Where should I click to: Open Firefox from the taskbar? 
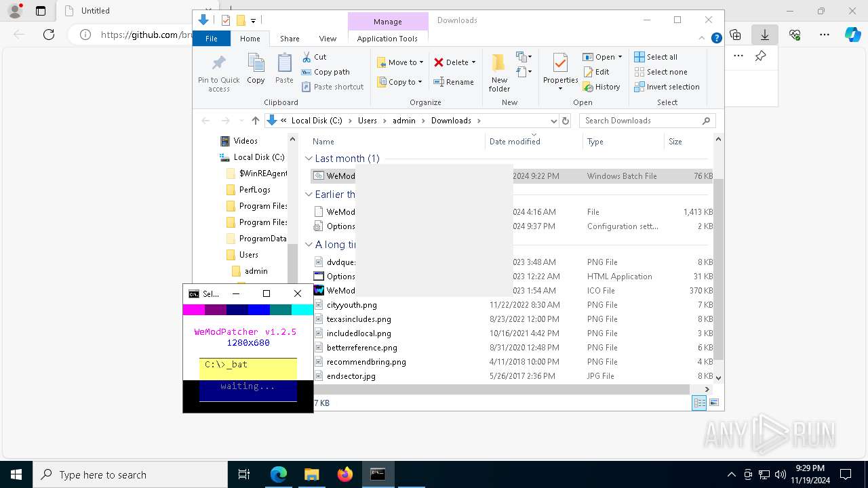tap(344, 474)
